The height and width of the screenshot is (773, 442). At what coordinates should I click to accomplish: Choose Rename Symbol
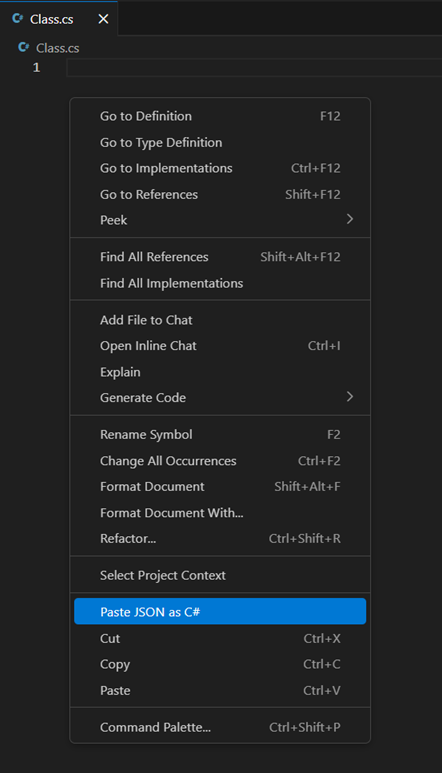tap(220, 434)
